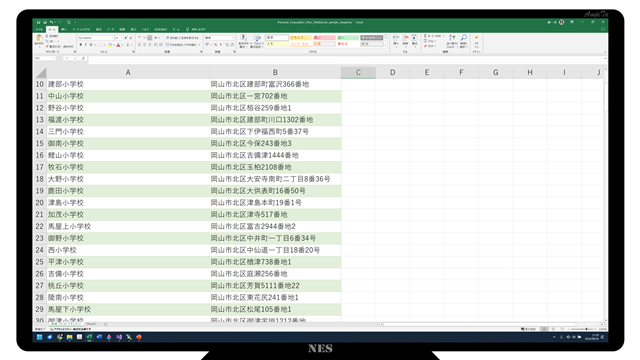
Task: Click the Italic formatting icon
Action: point(86,45)
